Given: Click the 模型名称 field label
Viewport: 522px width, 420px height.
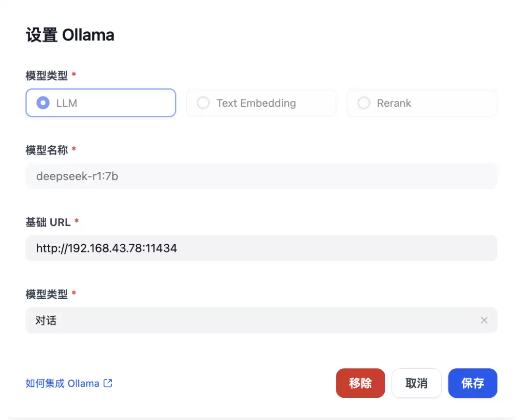Looking at the screenshot, I should [46, 150].
